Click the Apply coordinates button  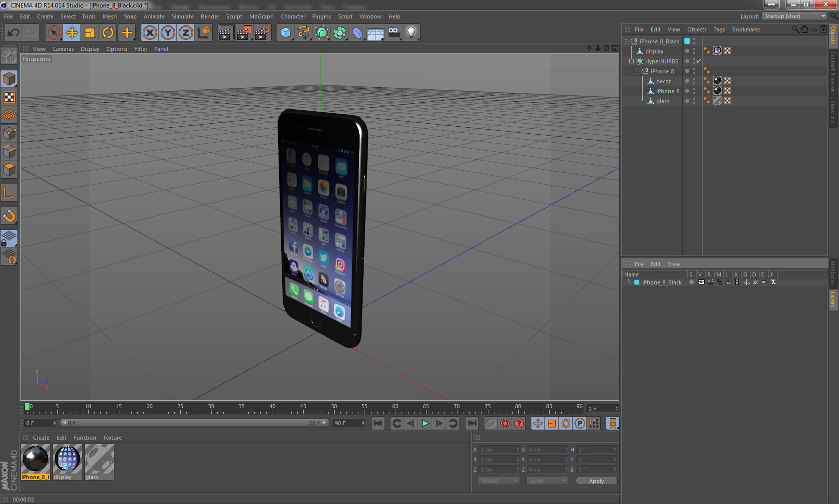596,481
